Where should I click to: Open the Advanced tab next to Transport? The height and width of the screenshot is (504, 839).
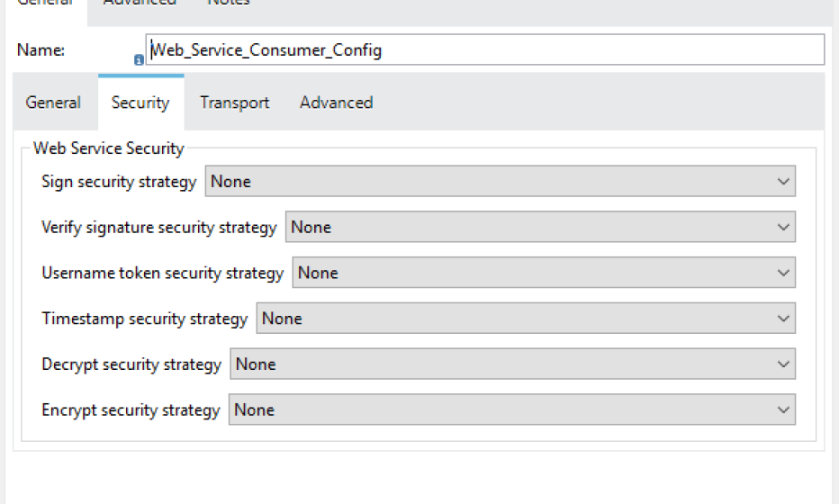click(336, 103)
